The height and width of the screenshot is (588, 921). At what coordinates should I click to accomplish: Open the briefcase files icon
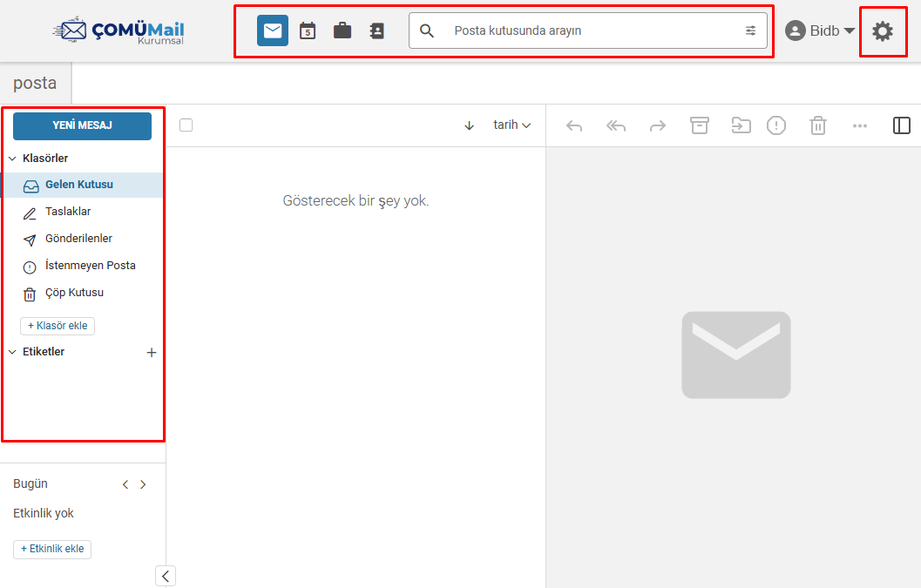(x=342, y=30)
